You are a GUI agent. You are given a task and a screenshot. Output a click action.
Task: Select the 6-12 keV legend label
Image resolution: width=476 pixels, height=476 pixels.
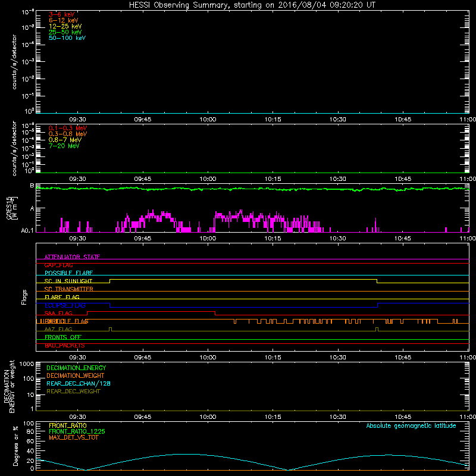coord(64,20)
